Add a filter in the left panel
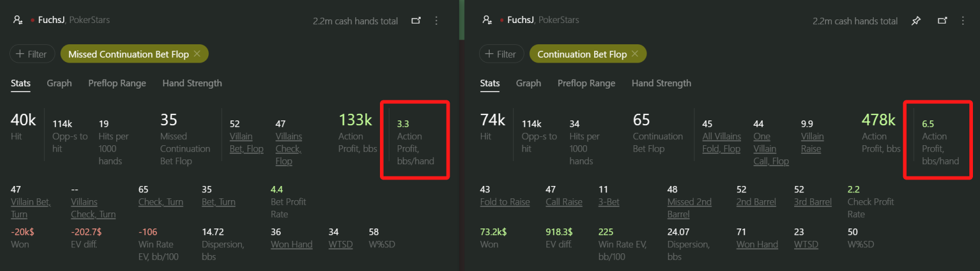 [x=32, y=54]
